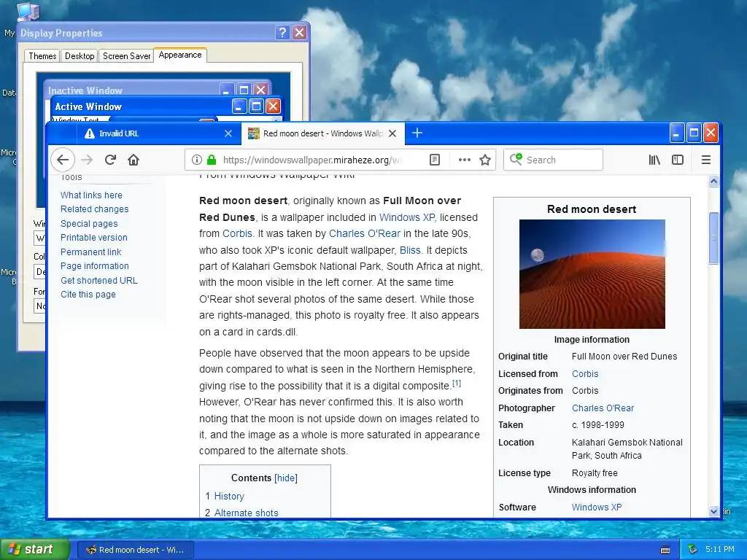Click Windows XP link beside Software
Viewport: 747px width, 560px height.
click(x=597, y=507)
